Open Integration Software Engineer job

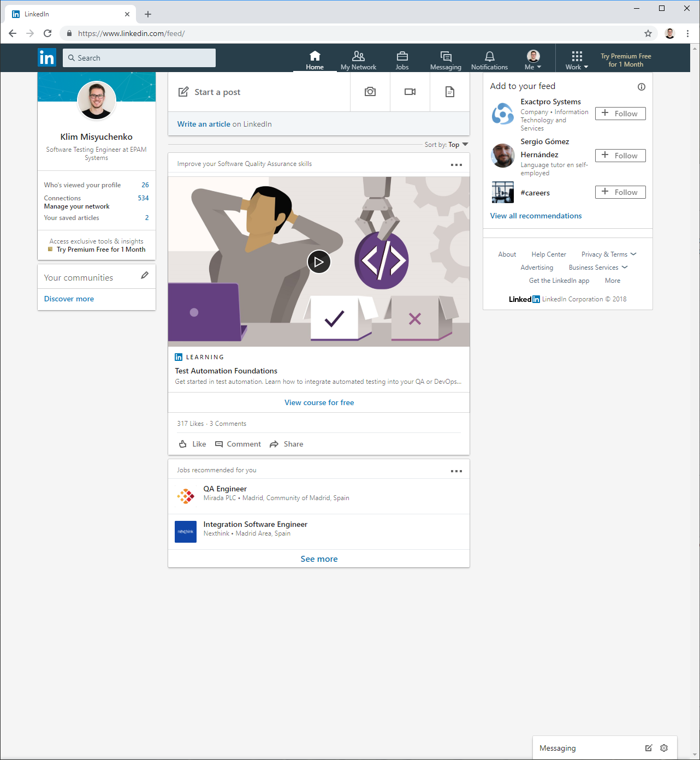point(255,524)
